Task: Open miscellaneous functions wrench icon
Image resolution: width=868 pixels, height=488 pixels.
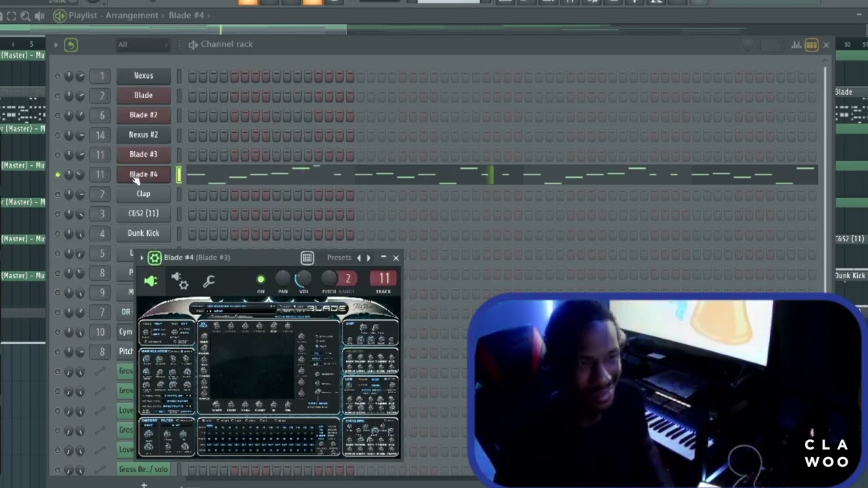Action: (209, 281)
